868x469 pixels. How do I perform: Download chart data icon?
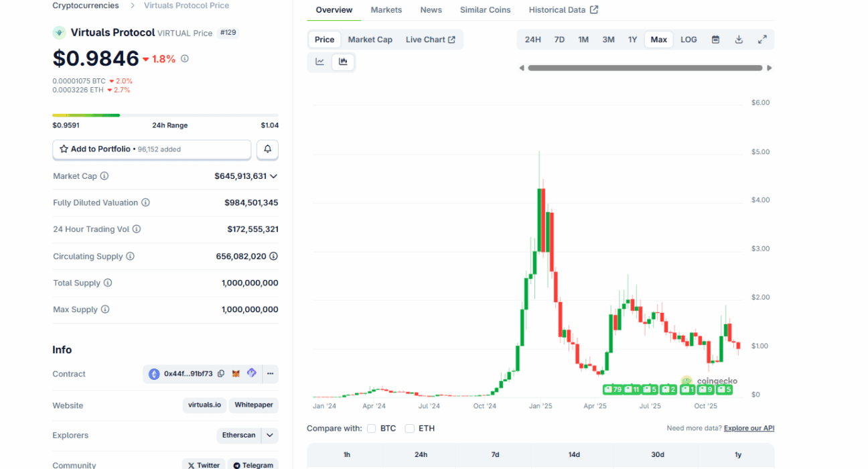739,40
